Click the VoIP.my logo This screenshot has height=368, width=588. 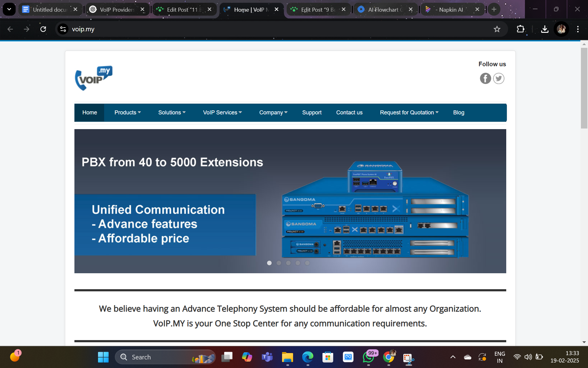(x=94, y=78)
